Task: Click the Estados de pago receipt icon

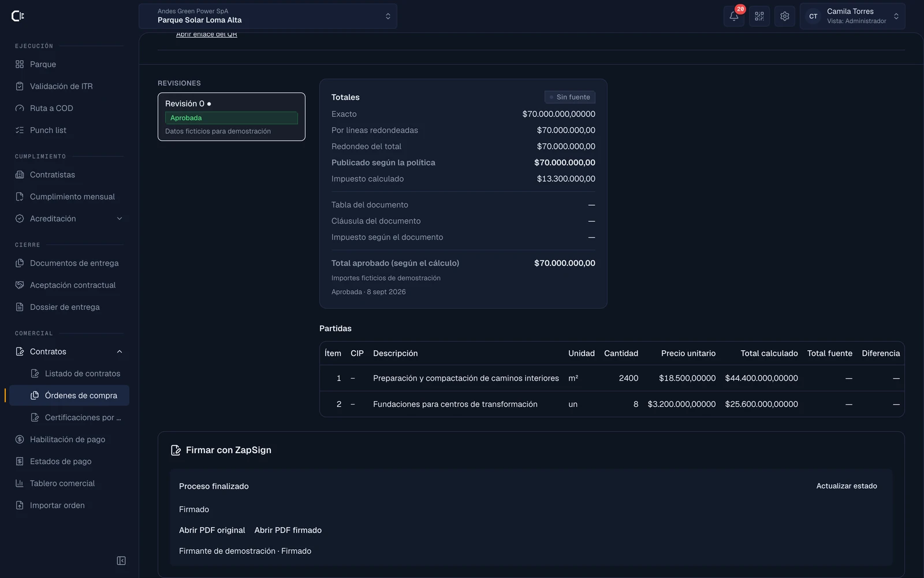Action: coord(20,461)
